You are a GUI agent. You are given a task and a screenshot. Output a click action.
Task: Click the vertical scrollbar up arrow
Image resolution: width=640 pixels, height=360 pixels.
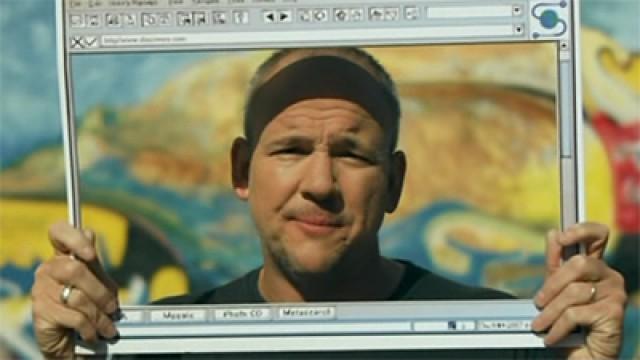564,45
